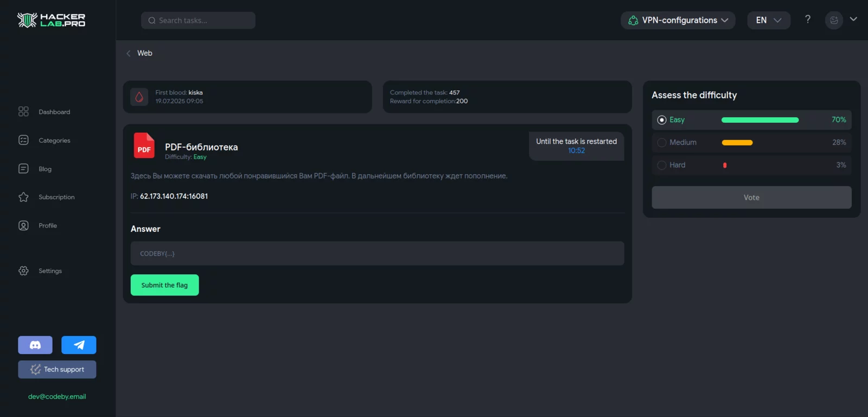Screen dimensions: 868x417
Task: Click the HackerLab.pro logo
Action: point(51,20)
